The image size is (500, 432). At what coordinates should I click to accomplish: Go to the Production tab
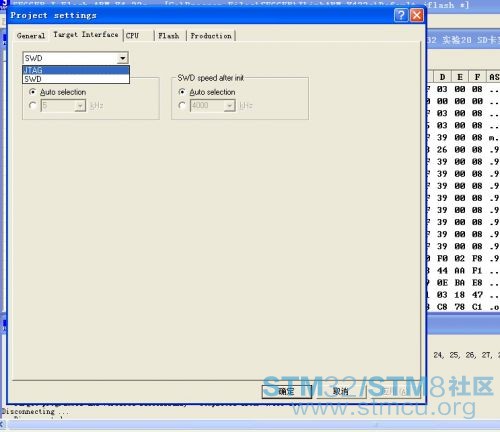(x=211, y=36)
